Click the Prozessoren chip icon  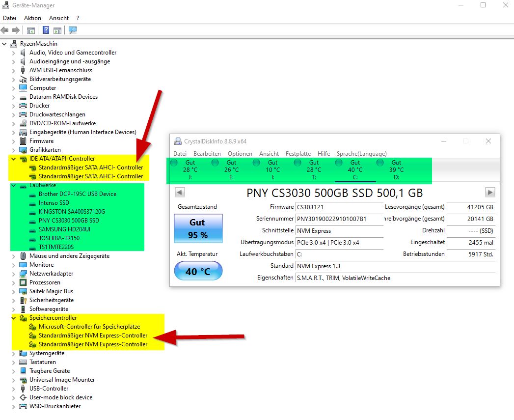23,282
